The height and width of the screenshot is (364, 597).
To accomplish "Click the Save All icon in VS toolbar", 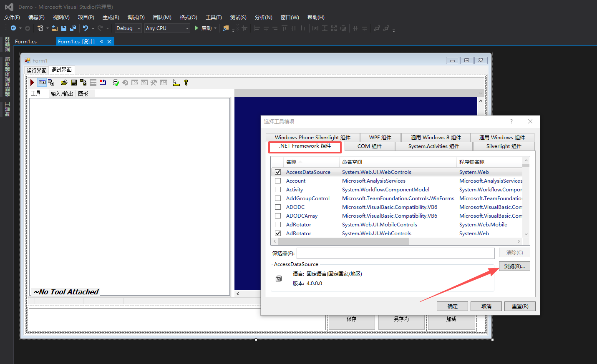I will [x=73, y=28].
